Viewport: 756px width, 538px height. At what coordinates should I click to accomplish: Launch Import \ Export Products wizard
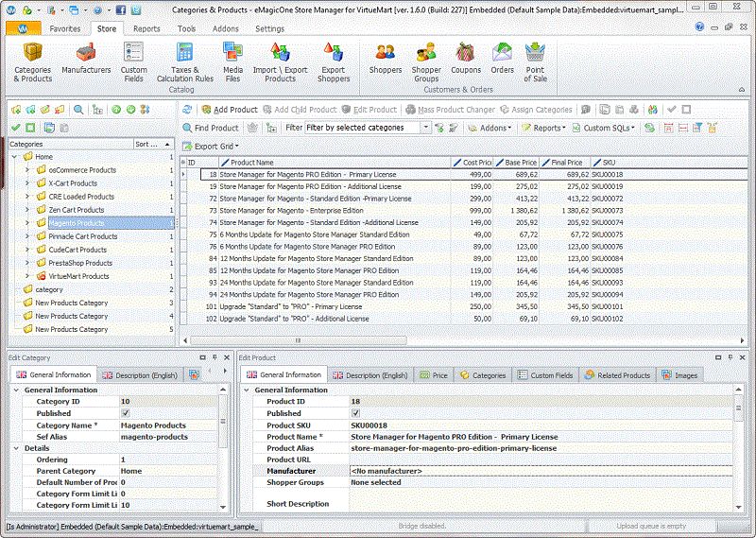pyautogui.click(x=280, y=62)
